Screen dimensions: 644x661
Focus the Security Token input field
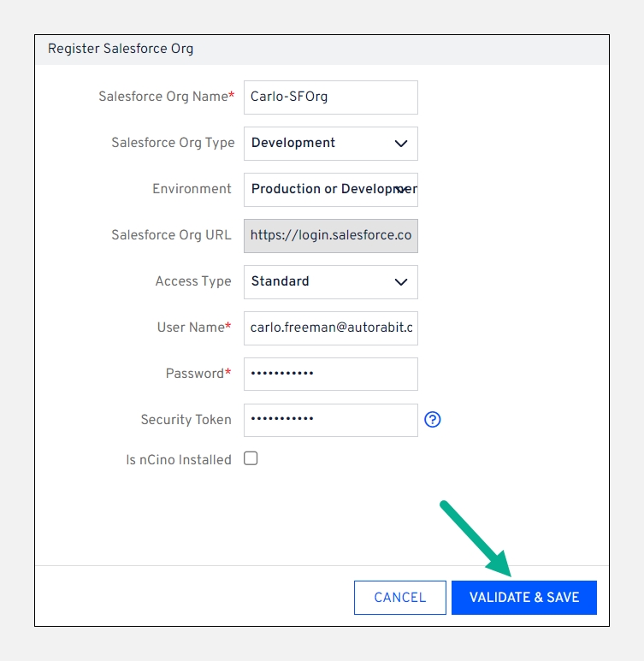(330, 421)
